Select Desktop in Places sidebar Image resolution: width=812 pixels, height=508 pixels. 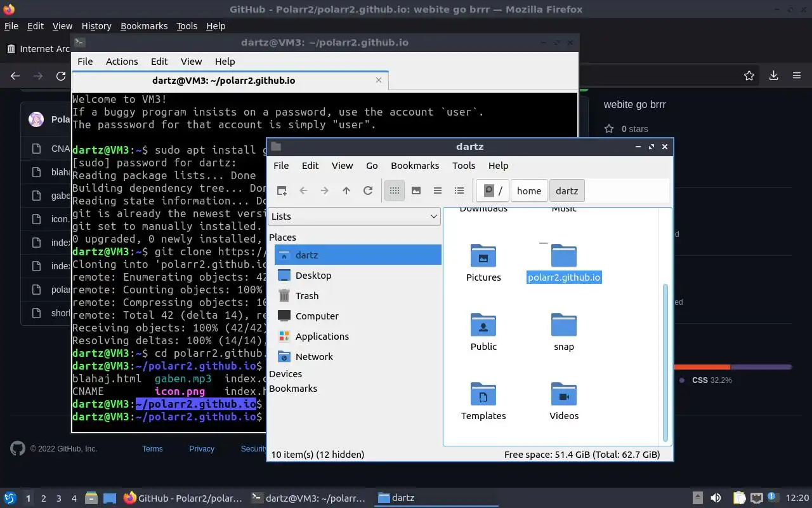pos(358,276)
